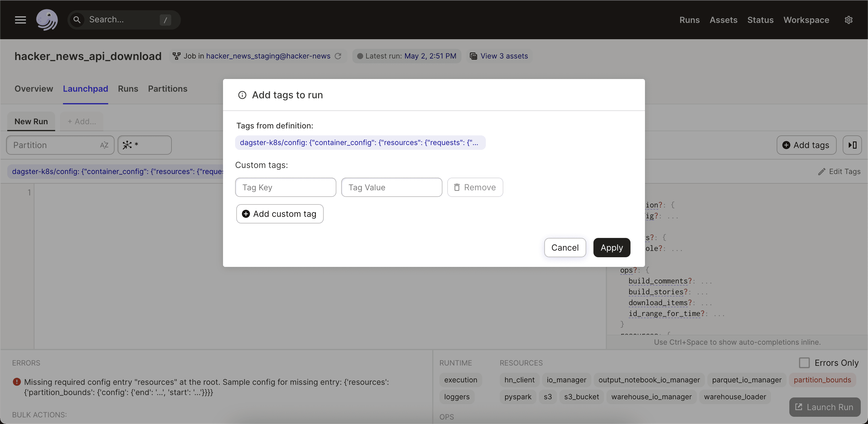Image resolution: width=868 pixels, height=424 pixels.
Task: Open the Assets menu item
Action: pyautogui.click(x=723, y=20)
